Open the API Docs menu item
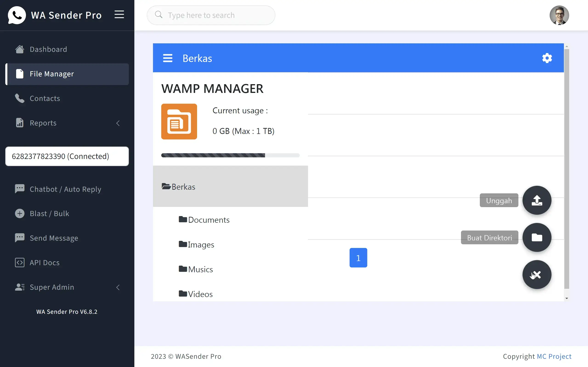Viewport: 588px width, 367px height. 45,263
